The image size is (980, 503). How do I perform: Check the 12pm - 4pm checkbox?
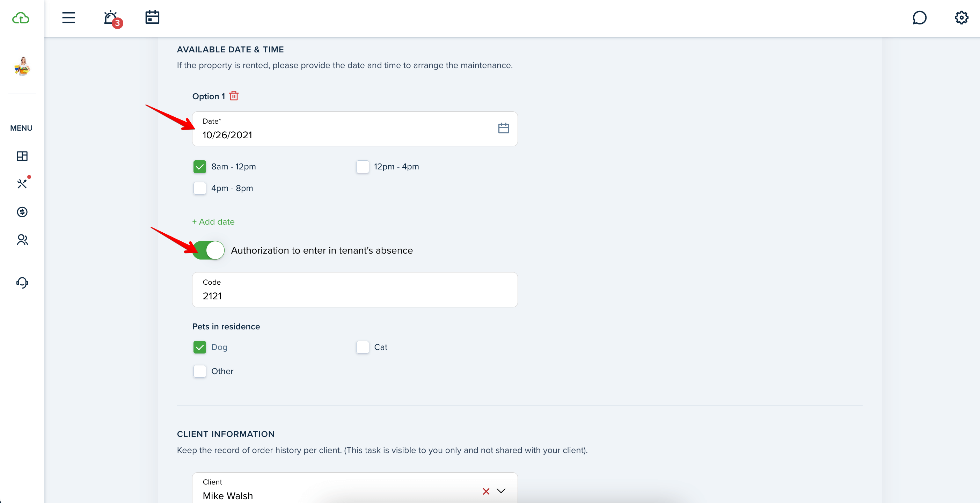click(363, 167)
